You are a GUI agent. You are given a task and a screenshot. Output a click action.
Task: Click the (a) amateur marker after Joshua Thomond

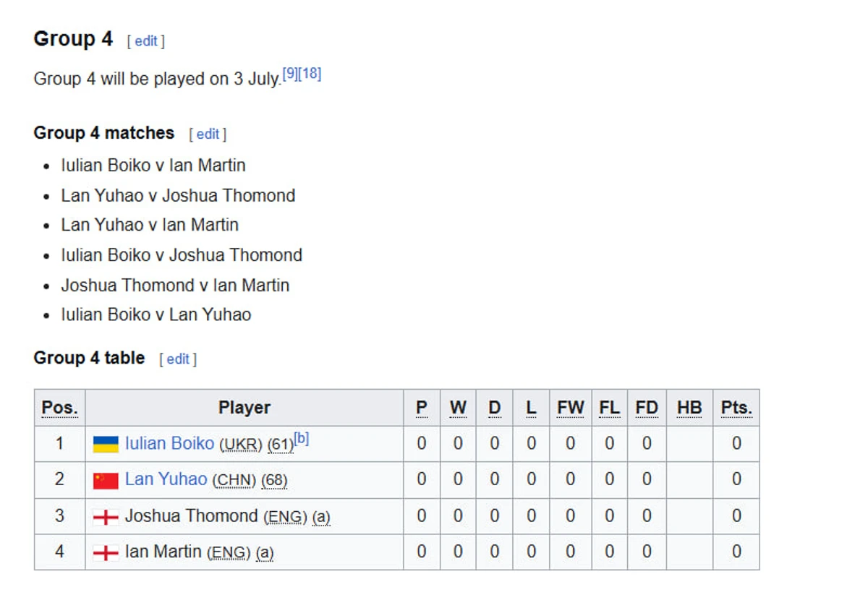click(x=321, y=518)
